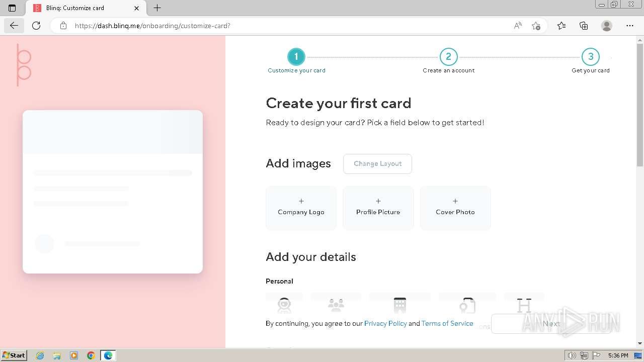The width and height of the screenshot is (644, 362).
Task: Add a Profile Picture image
Action: point(378,208)
